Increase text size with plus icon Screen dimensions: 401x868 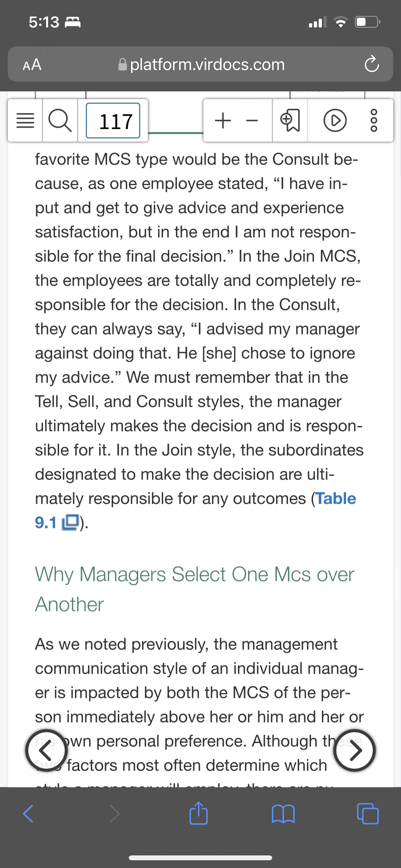(x=223, y=121)
